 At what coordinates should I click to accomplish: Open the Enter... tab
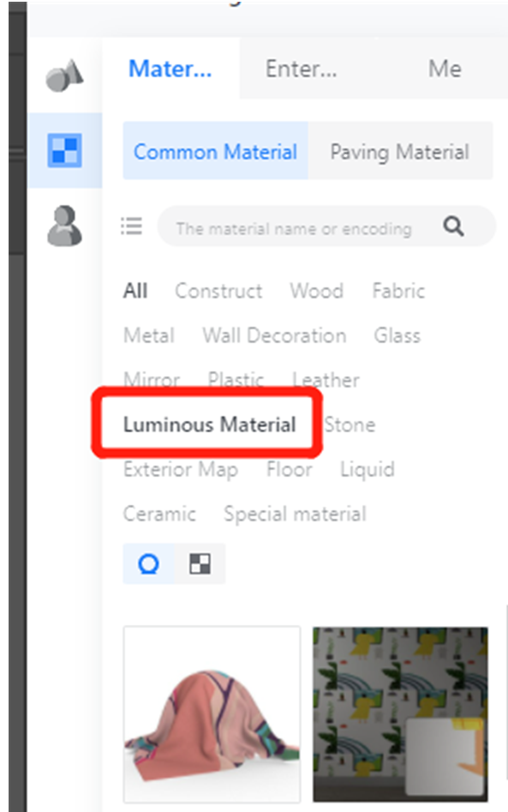(301, 69)
